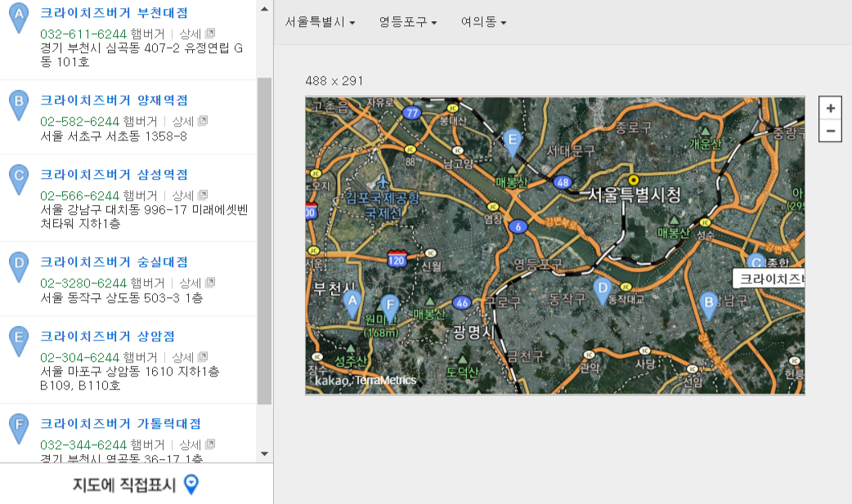852x504 pixels.
Task: Open external detail icon for 삼성역점
Action: click(x=204, y=195)
